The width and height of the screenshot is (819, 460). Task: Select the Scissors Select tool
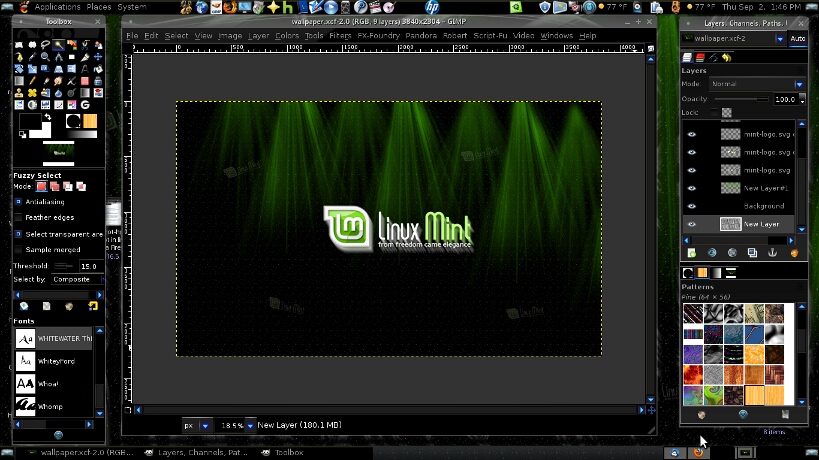click(x=85, y=45)
